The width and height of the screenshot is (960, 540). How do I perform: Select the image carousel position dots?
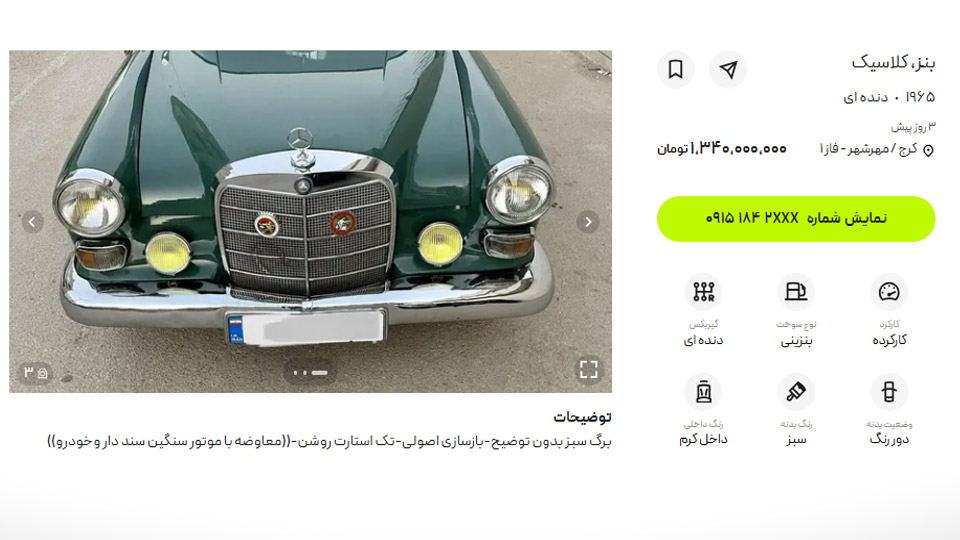coord(310,372)
